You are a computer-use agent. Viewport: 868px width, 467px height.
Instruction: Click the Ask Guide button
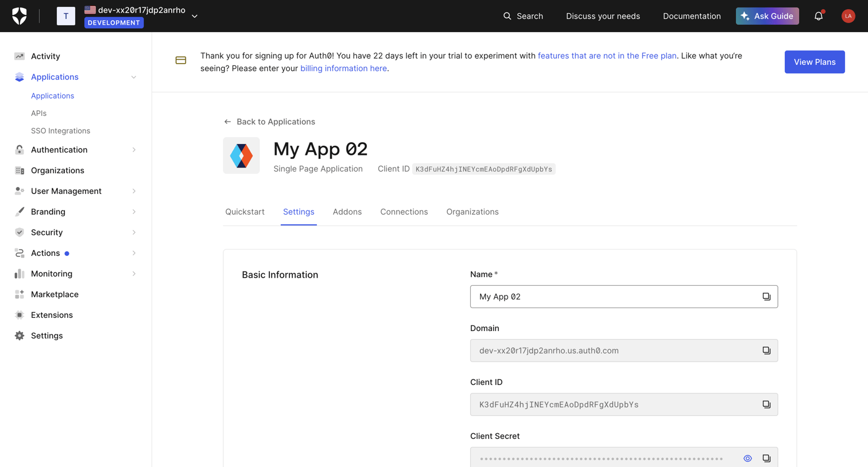point(767,16)
